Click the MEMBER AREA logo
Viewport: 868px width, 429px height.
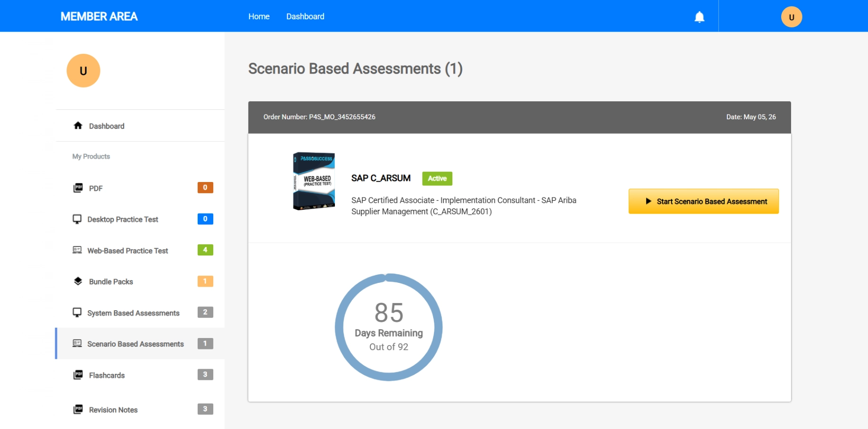(99, 16)
